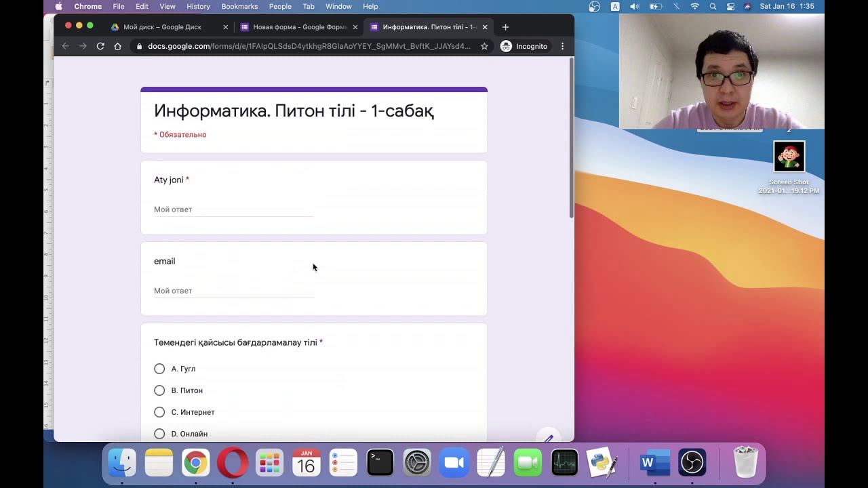Select option B. Питон
Viewport: 868px width, 488px height.
[159, 390]
